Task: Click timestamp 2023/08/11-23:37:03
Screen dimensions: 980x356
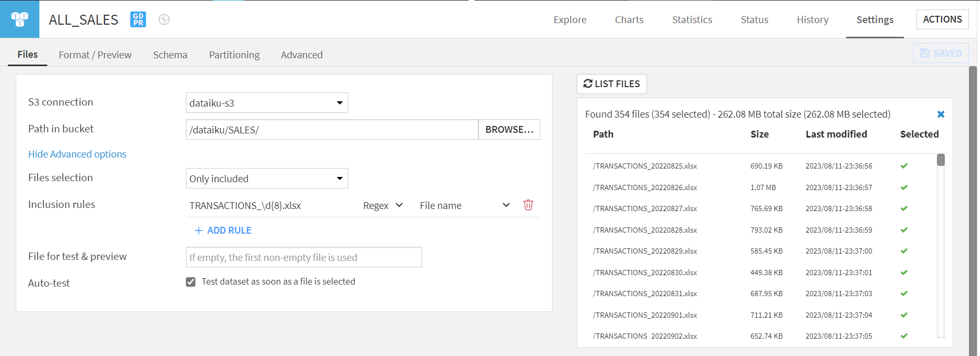Action: click(839, 294)
